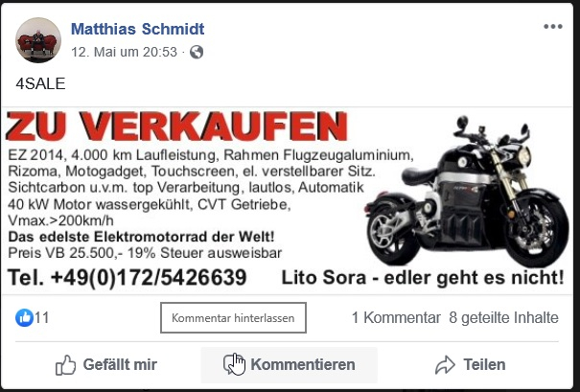Click the Matthias Schmidt name link
The width and height of the screenshot is (580, 392).
(138, 29)
